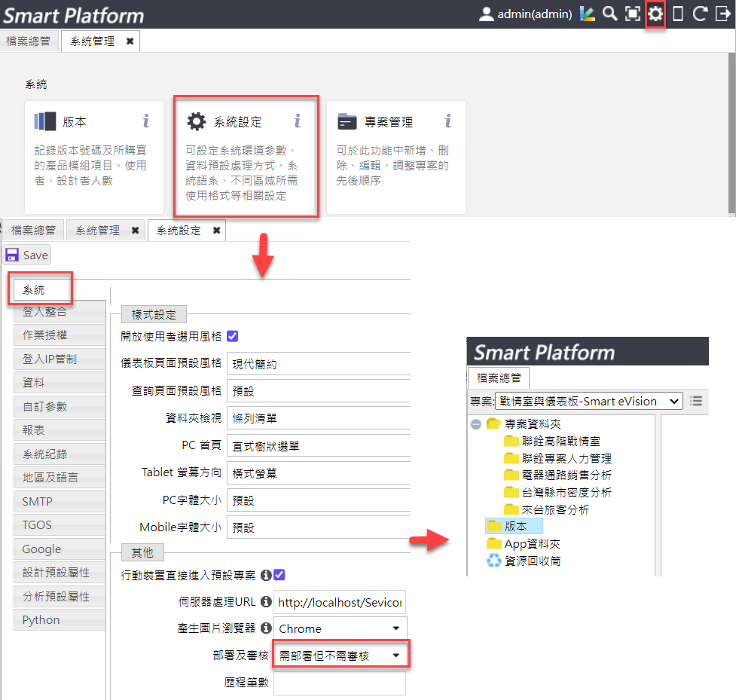Select the highlighted 版本 folder in the tree
This screenshot has height=700, width=736.
click(x=514, y=526)
